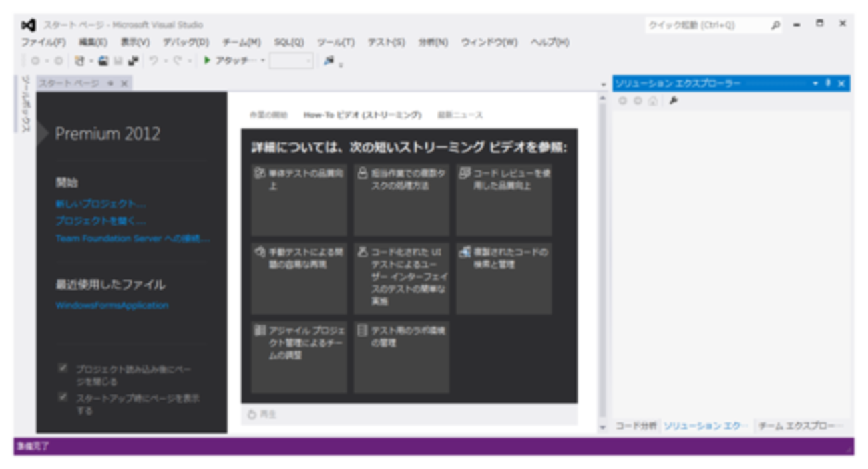The height and width of the screenshot is (469, 868).
Task: Expand the Attach debug target dropdown arrow
Action: [x=262, y=61]
